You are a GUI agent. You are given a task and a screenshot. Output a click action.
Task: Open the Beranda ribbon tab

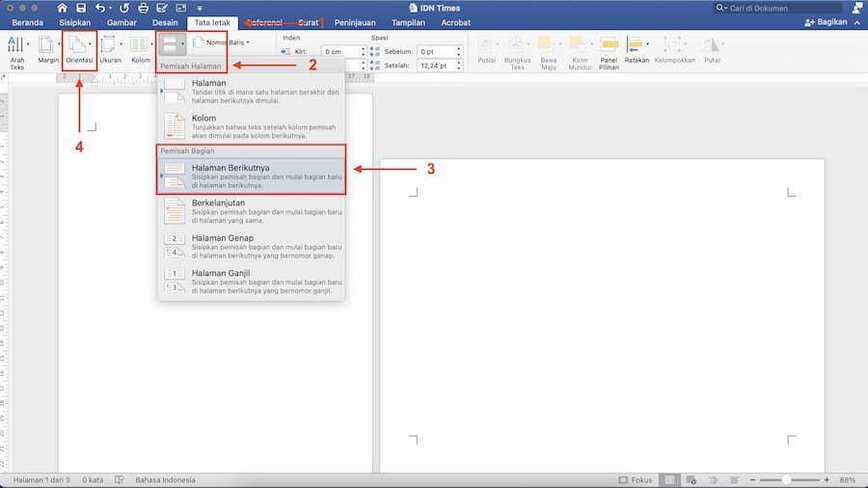[x=27, y=23]
